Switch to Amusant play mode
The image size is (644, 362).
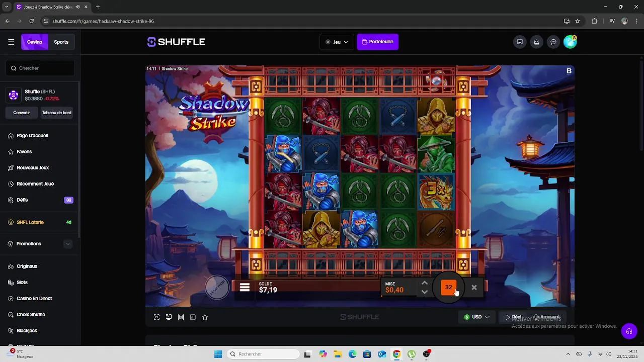tap(546, 317)
